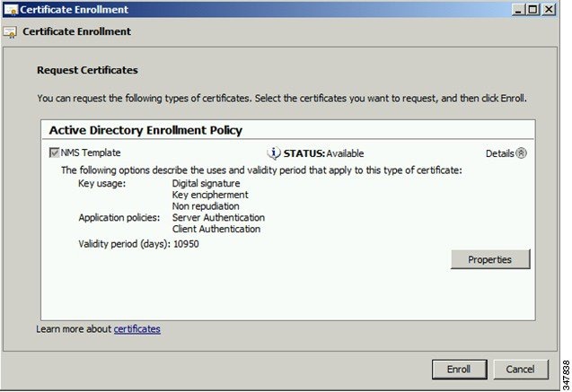Minimize the Certificate Enrollment window
The width and height of the screenshot is (572, 392).
point(518,10)
